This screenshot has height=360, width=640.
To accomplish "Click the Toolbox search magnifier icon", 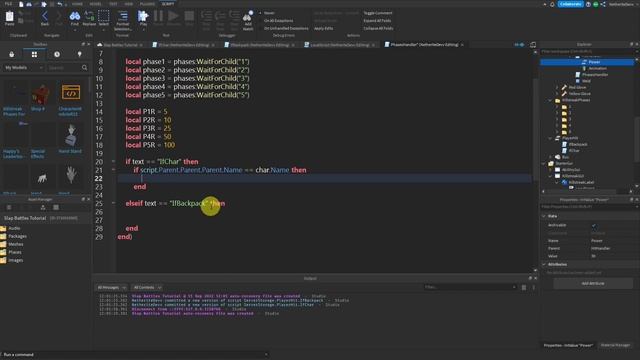I will point(84,68).
